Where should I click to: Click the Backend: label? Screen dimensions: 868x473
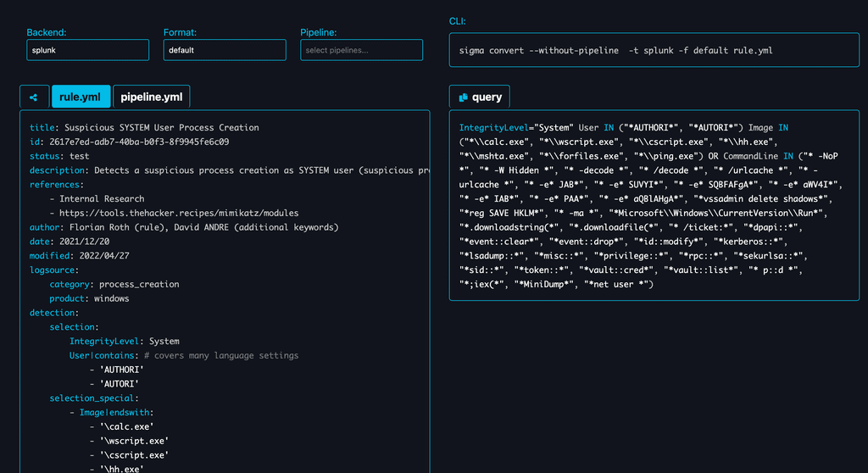point(47,32)
